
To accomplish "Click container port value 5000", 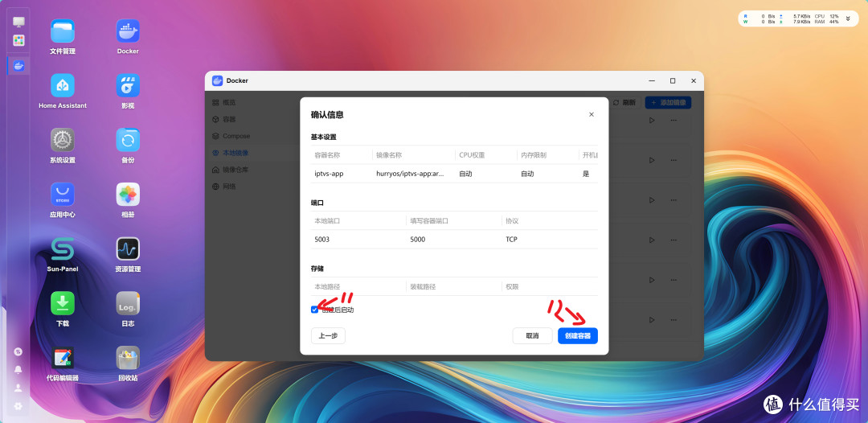I will [x=418, y=240].
